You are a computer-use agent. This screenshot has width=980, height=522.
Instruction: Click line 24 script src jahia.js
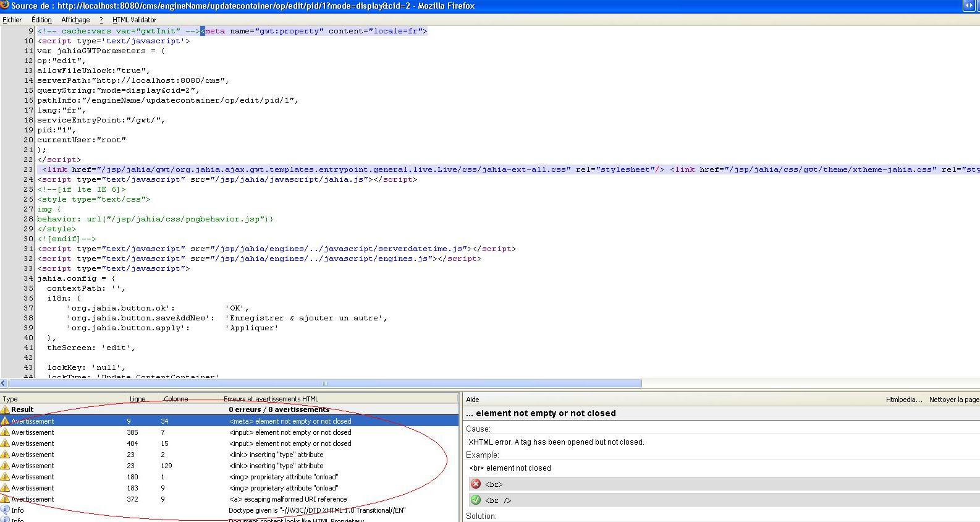227,179
